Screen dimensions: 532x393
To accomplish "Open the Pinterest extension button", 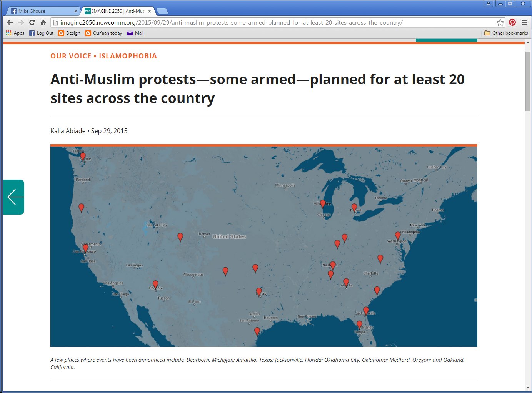I will (x=512, y=22).
